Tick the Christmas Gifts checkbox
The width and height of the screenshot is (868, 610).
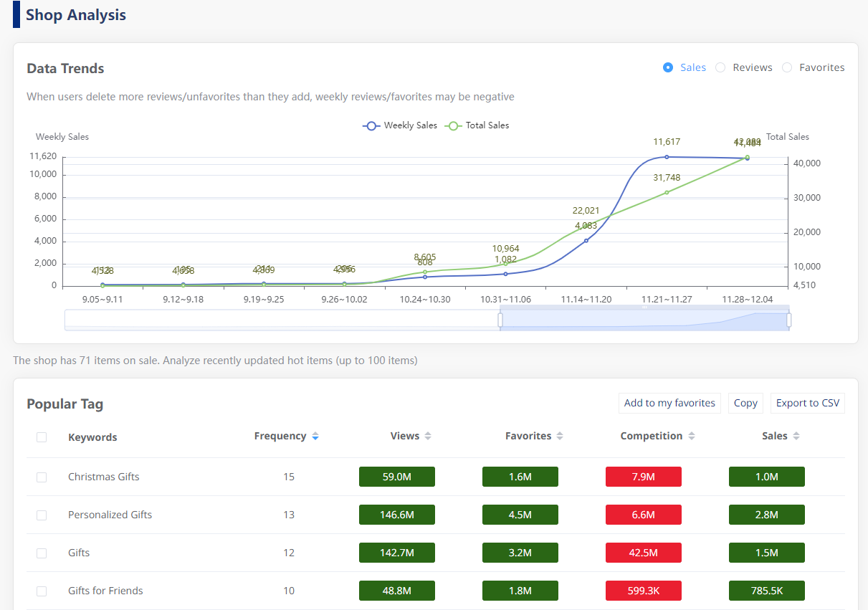pos(42,477)
